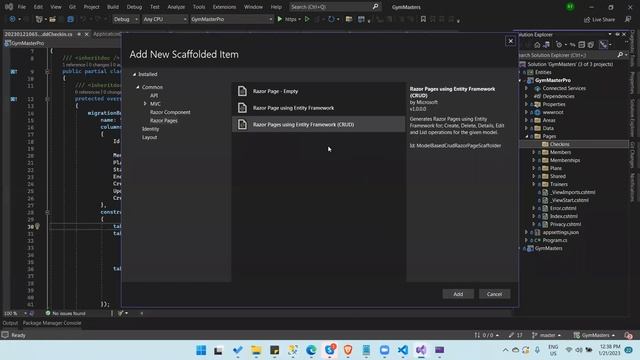Open the Project menu
The width and height of the screenshot is (640, 360).
click(91, 7)
